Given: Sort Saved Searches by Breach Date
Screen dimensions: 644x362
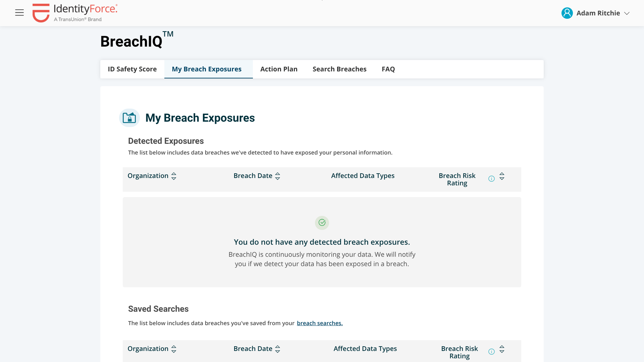Looking at the screenshot, I should click(x=277, y=349).
